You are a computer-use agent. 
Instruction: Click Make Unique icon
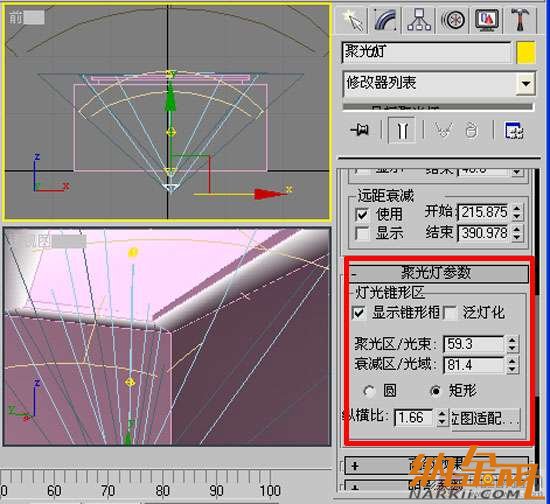pyautogui.click(x=442, y=130)
